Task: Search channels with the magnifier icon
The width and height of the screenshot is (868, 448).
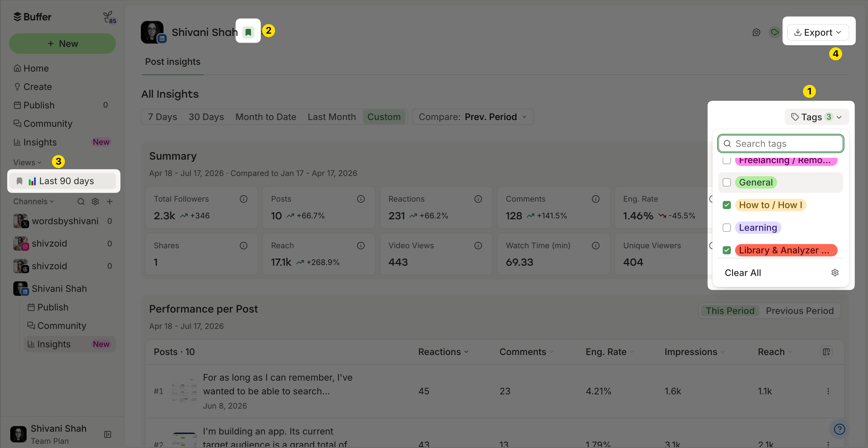Action: pyautogui.click(x=81, y=201)
